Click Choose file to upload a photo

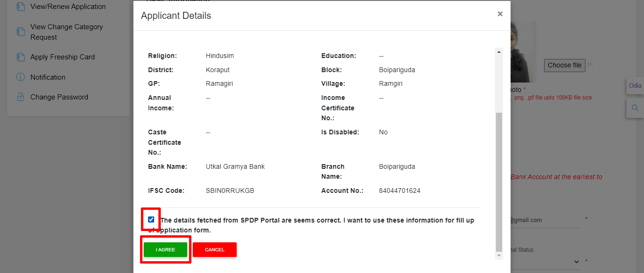[564, 65]
